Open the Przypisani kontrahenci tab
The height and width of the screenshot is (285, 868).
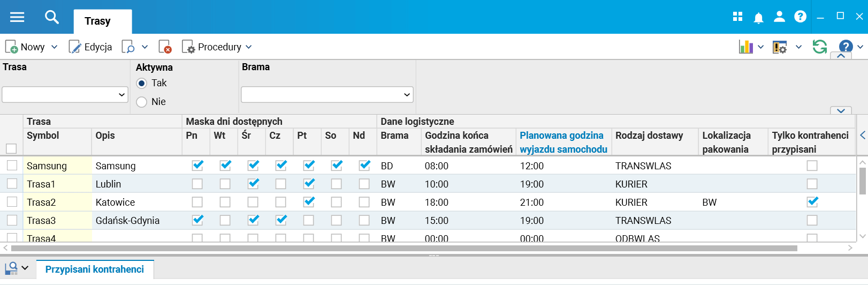point(95,269)
